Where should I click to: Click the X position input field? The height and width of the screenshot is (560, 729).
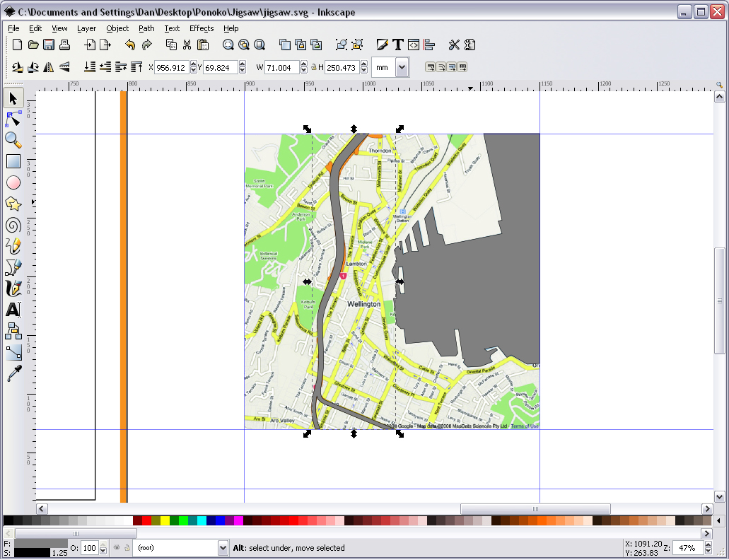coord(172,68)
